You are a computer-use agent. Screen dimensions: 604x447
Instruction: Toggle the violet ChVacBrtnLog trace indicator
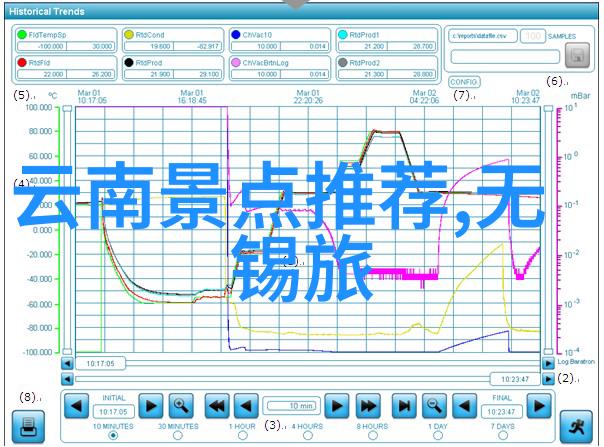click(x=236, y=62)
